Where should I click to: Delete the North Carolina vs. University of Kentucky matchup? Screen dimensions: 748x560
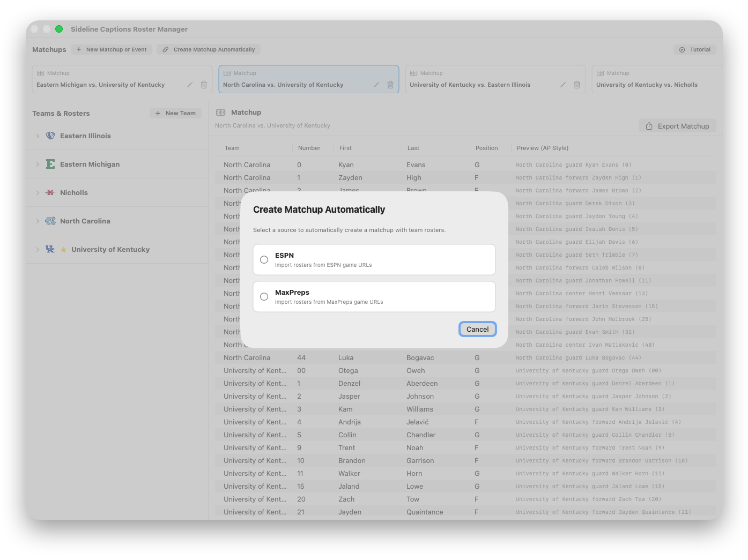pyautogui.click(x=390, y=85)
